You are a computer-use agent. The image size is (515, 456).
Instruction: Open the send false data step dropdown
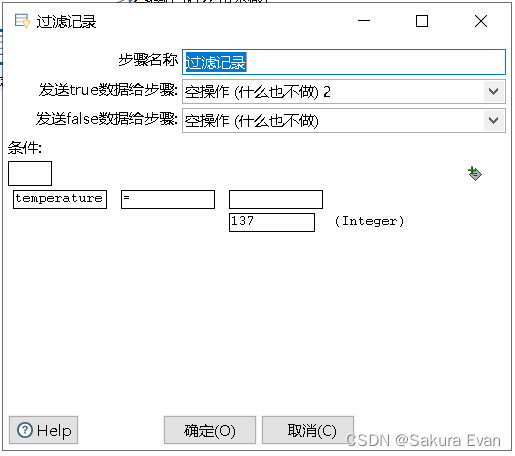pyautogui.click(x=493, y=120)
